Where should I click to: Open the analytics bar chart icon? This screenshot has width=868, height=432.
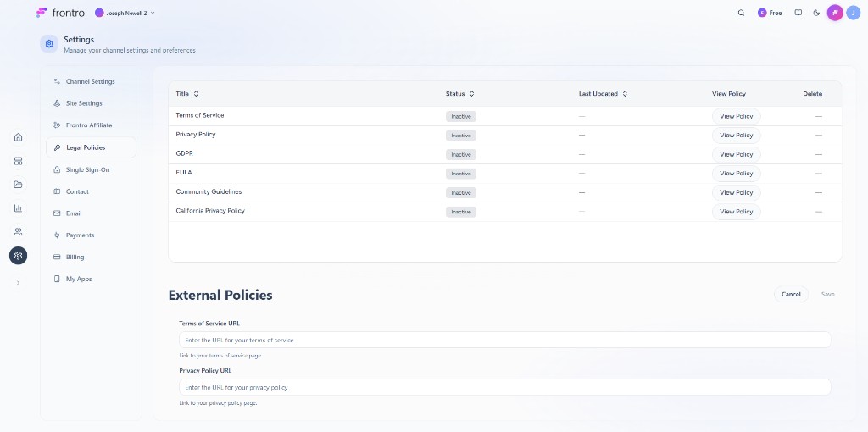[19, 208]
